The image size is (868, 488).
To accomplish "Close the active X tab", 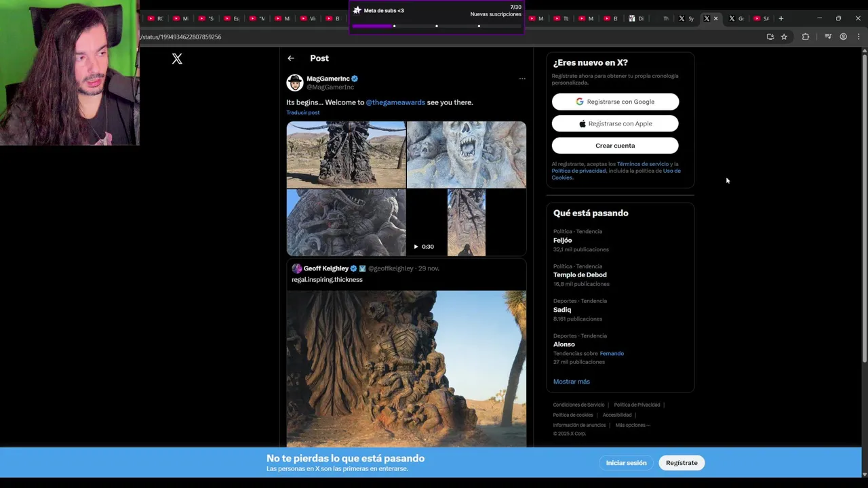I will tap(715, 18).
